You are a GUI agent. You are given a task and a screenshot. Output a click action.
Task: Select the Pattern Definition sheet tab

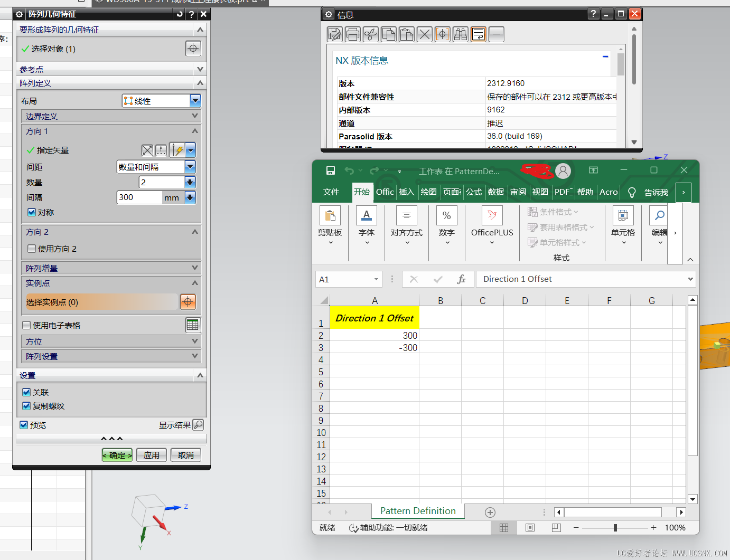click(418, 511)
